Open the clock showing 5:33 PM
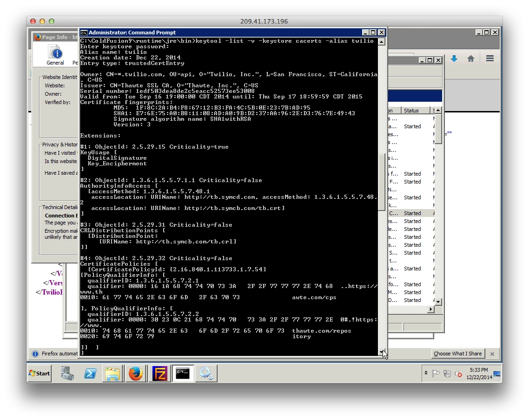 [479, 374]
